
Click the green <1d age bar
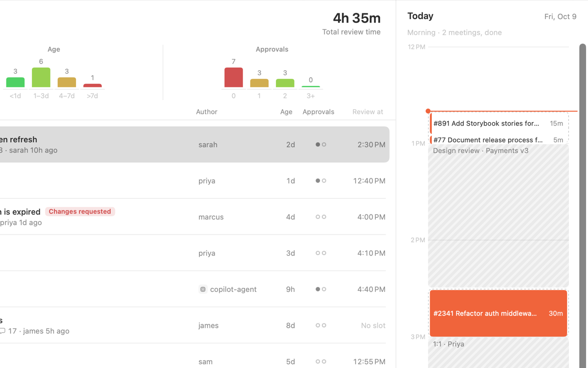15,82
